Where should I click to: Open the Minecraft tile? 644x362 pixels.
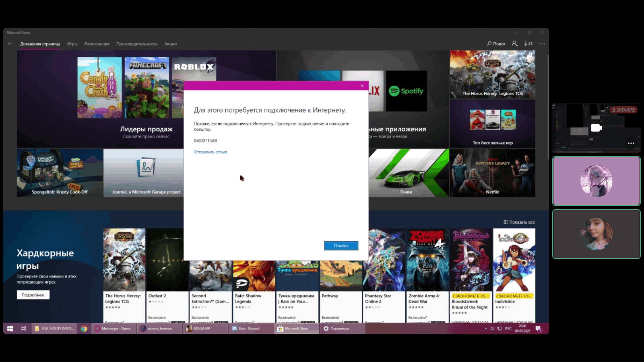point(147,88)
